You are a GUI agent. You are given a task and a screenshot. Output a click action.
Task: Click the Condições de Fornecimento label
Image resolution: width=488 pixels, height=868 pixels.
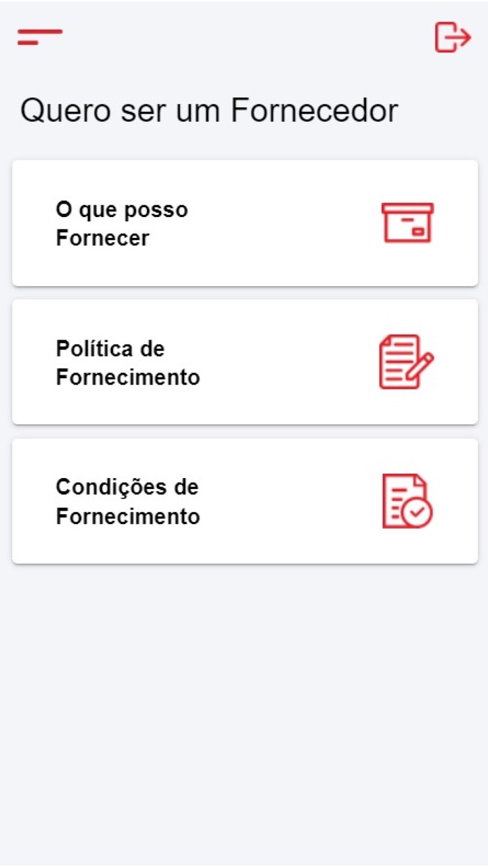(x=128, y=501)
